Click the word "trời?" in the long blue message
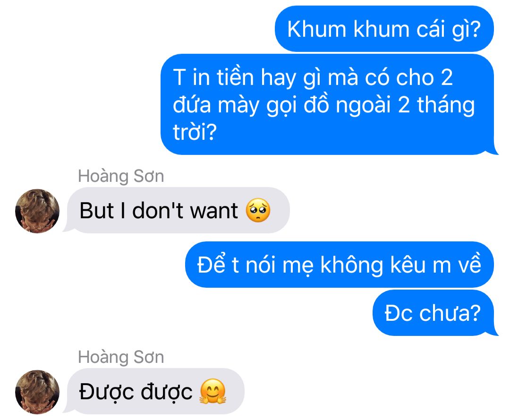The image size is (510, 420). coord(195,132)
